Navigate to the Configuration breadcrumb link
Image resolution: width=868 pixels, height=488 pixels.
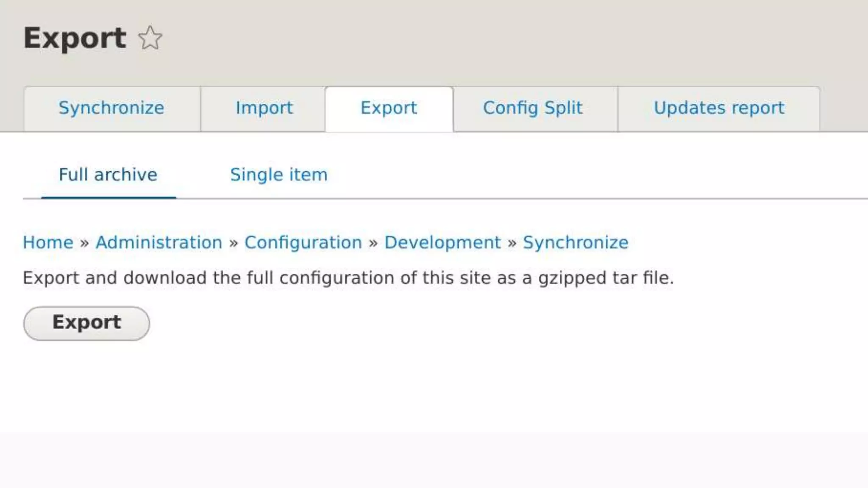click(303, 242)
